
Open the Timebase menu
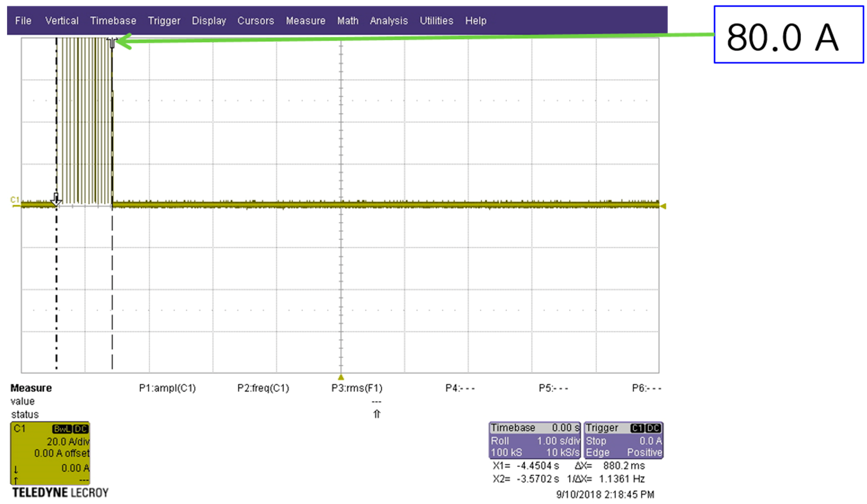pos(113,21)
